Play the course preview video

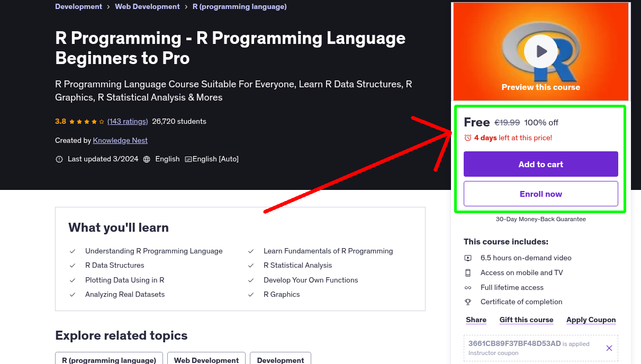[540, 51]
